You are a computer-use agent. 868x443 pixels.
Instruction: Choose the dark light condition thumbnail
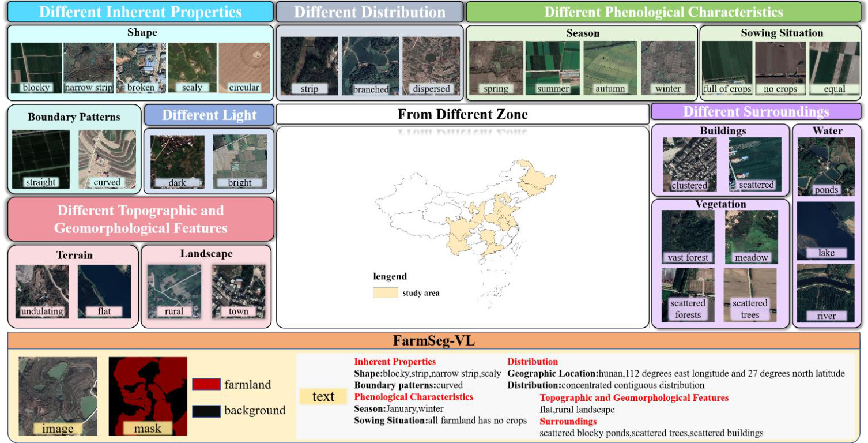[x=177, y=162]
